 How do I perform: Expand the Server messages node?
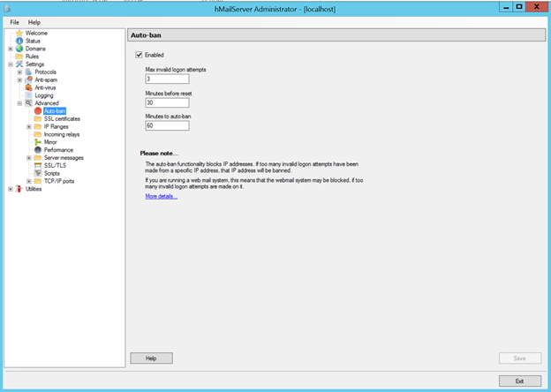pos(29,158)
